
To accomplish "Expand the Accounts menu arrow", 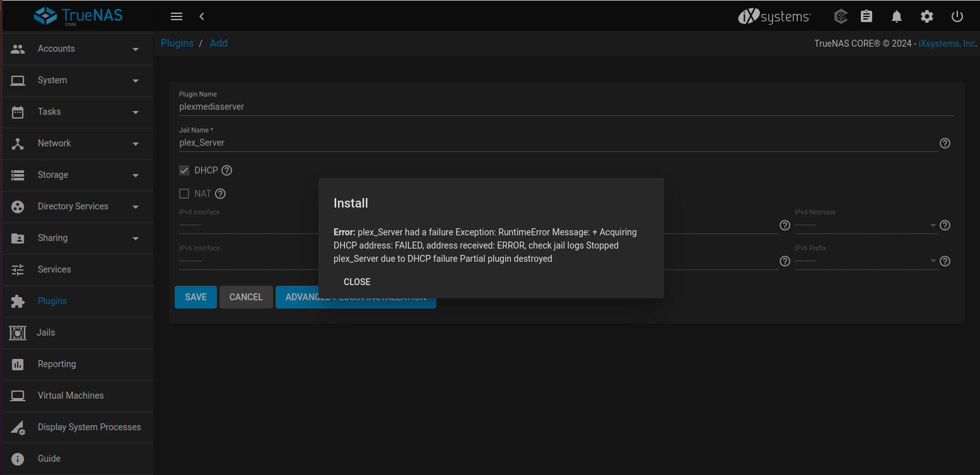I will [136, 49].
